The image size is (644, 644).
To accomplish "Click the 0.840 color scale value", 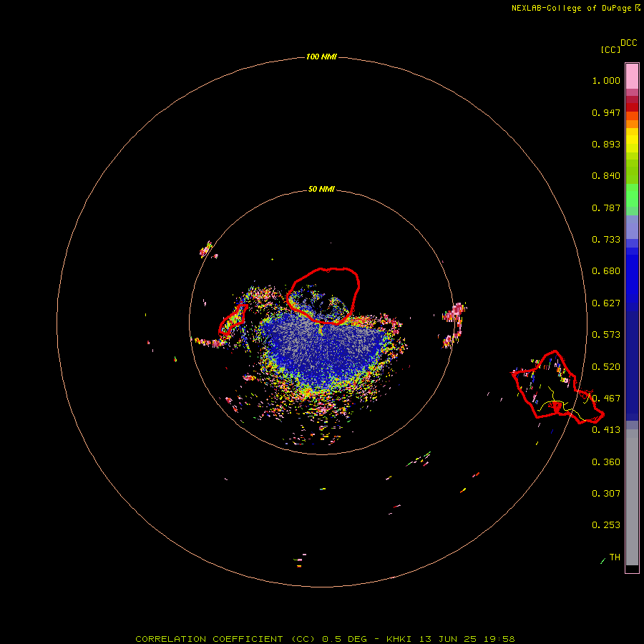I will point(606,176).
